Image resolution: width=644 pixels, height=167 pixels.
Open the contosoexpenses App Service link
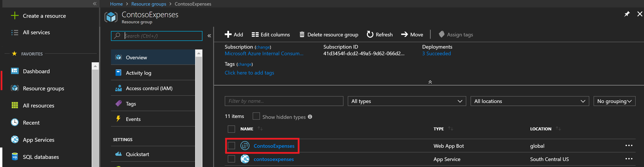[274, 159]
